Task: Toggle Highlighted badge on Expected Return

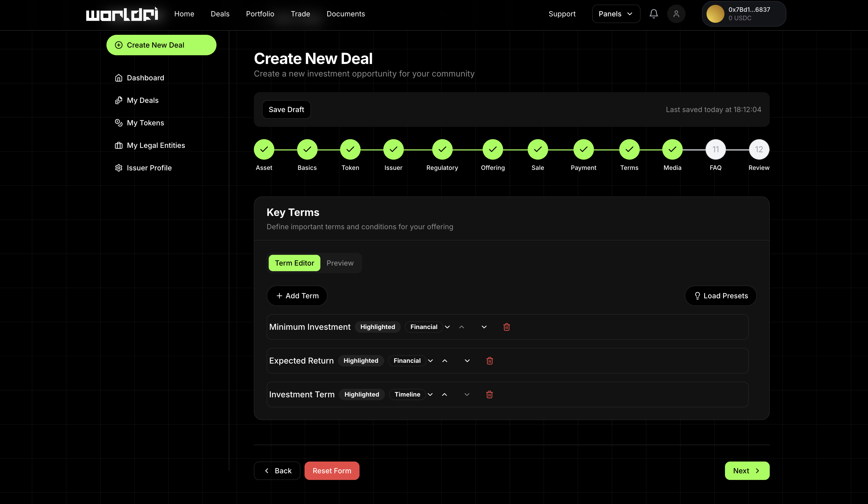Action: (x=361, y=360)
